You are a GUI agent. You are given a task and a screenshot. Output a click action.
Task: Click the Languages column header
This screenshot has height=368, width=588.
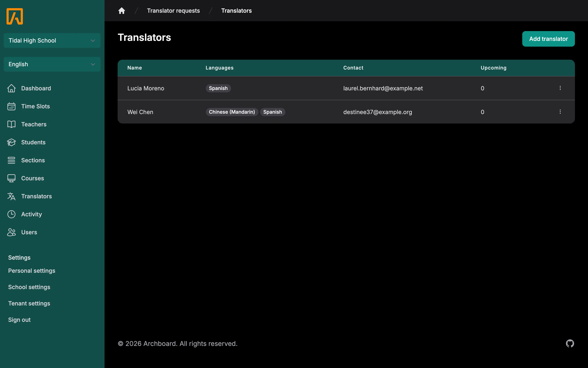click(219, 68)
